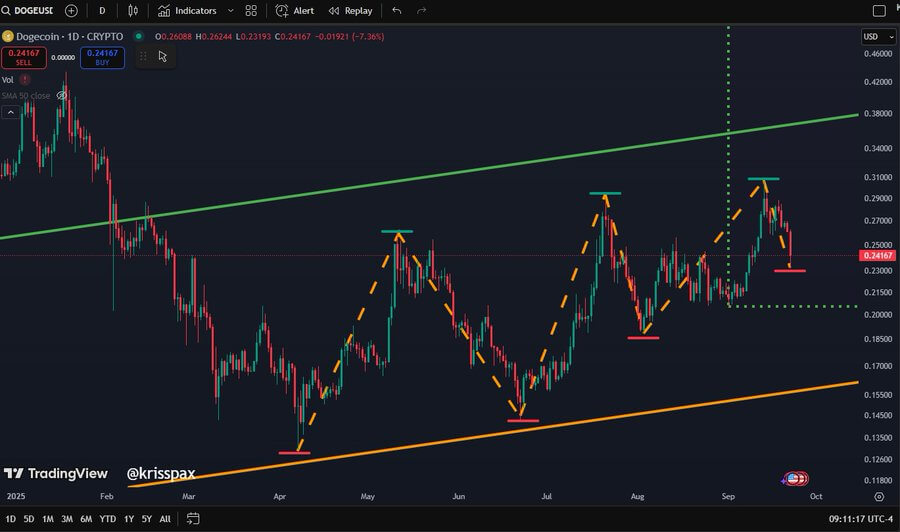Start bar Replay mode

(x=351, y=11)
